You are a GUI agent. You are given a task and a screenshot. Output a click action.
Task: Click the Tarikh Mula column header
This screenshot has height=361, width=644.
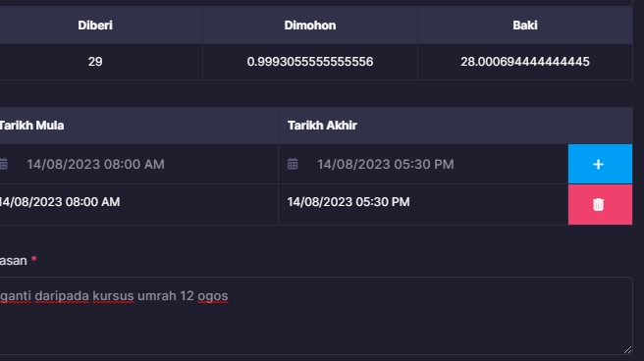tap(31, 126)
